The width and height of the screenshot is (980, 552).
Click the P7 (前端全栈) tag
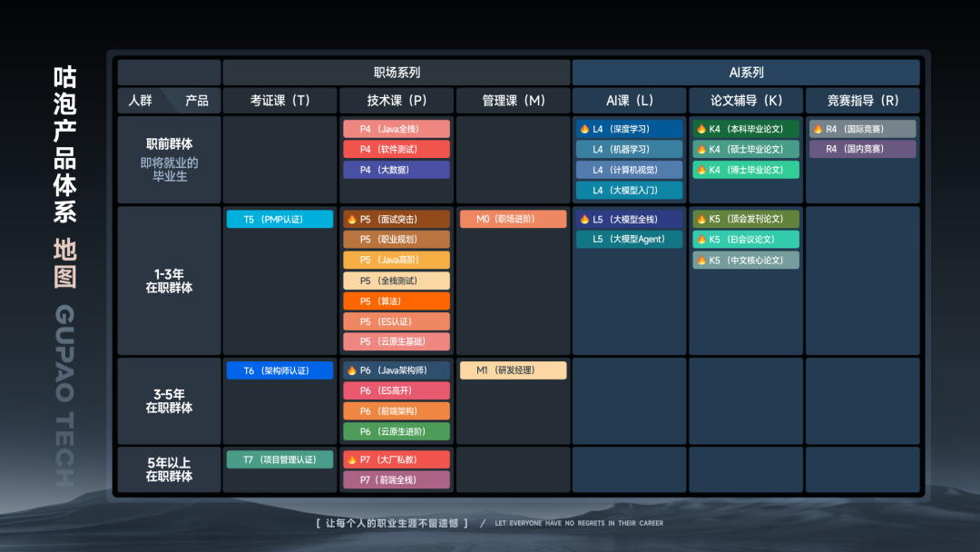[x=397, y=480]
